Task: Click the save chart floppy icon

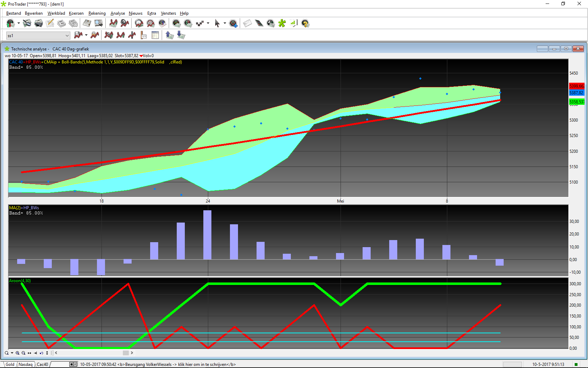Action: pos(78,35)
